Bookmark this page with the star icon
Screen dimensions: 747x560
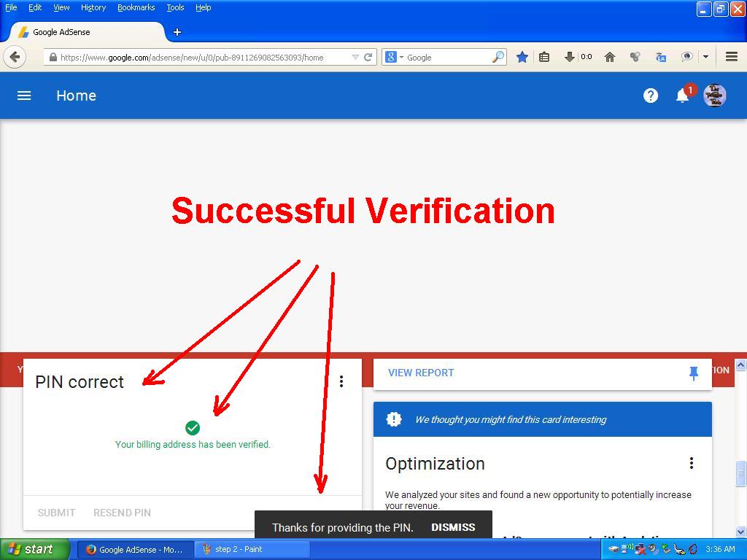522,57
